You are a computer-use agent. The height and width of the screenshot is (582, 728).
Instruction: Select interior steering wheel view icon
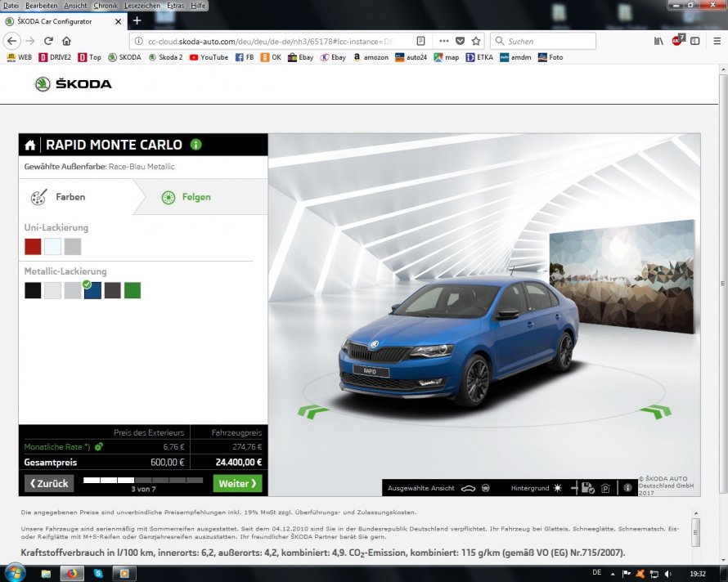click(486, 488)
